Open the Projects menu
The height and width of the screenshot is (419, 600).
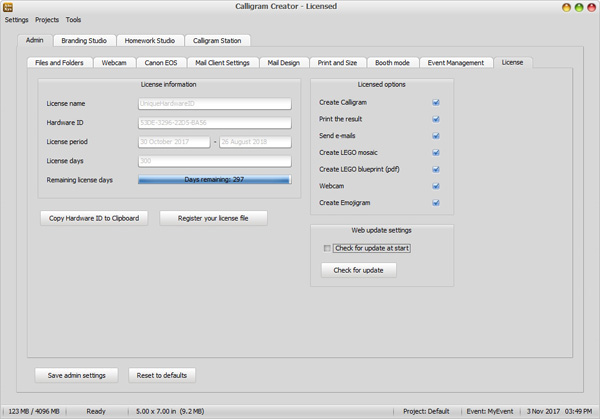[47, 20]
